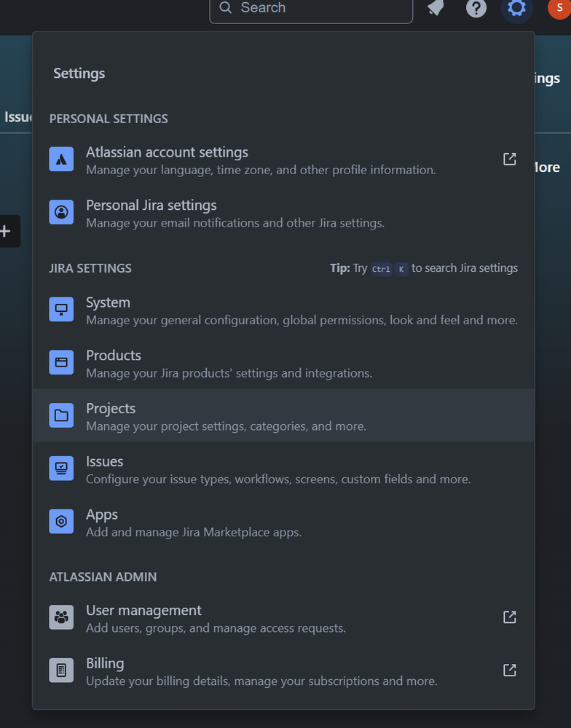Open the help question mark icon
Viewport: 571px width, 728px height.
(x=476, y=8)
